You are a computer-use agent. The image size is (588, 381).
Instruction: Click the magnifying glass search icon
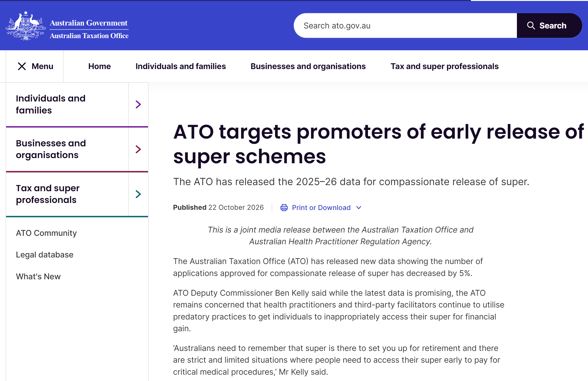coord(531,25)
